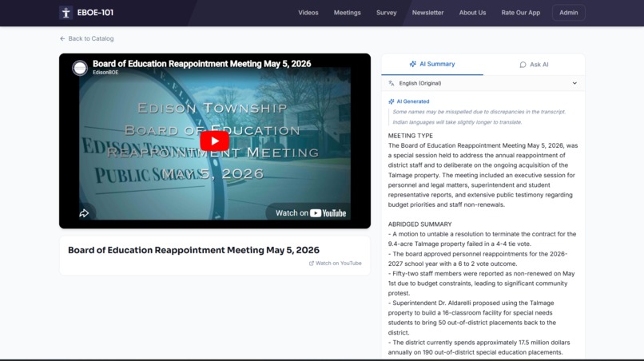Click the language dropdown chevron
The width and height of the screenshot is (644, 361).
coord(574,83)
